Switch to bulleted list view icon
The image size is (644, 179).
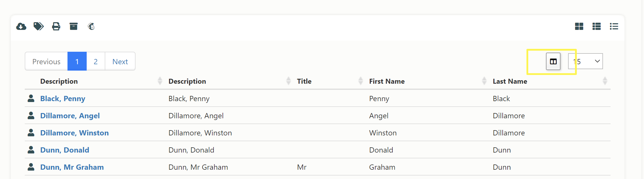coord(614,26)
